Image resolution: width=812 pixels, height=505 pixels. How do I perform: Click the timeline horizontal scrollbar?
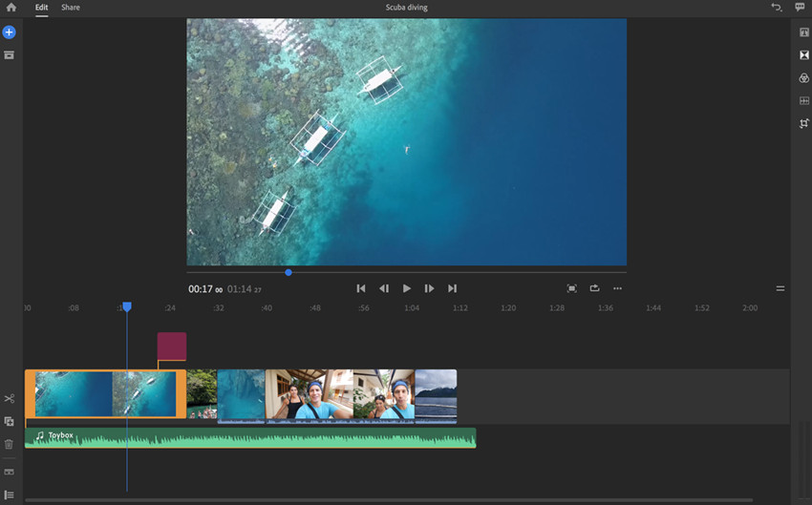tap(389, 500)
